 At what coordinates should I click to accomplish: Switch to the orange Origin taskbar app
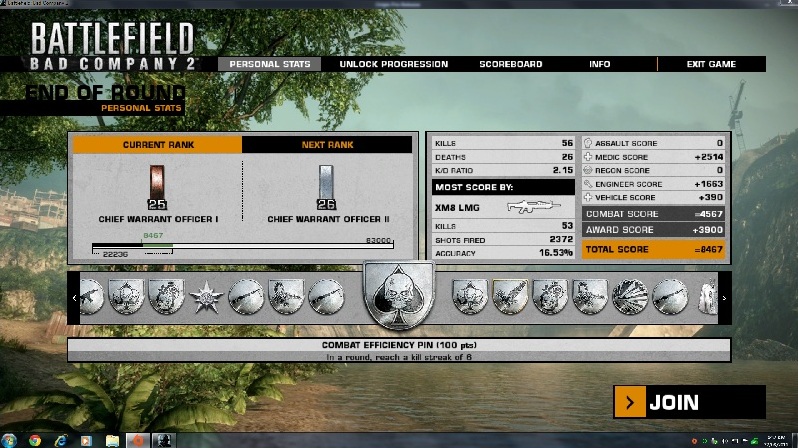click(x=137, y=440)
